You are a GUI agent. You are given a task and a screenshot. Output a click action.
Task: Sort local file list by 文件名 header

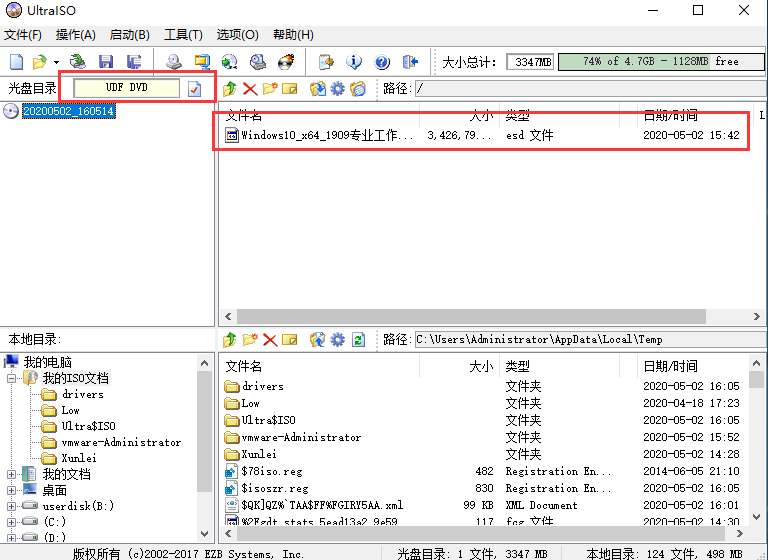[243, 366]
